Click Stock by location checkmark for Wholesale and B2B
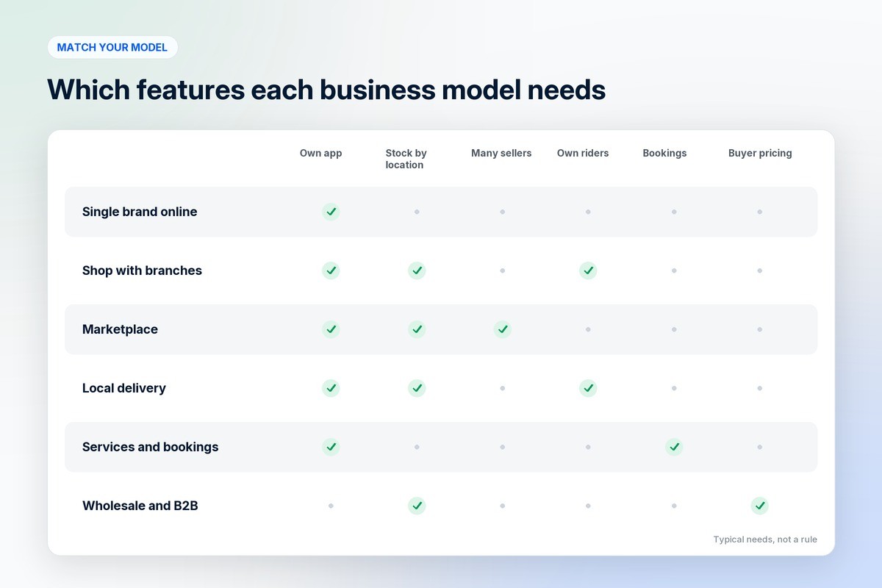 [417, 506]
